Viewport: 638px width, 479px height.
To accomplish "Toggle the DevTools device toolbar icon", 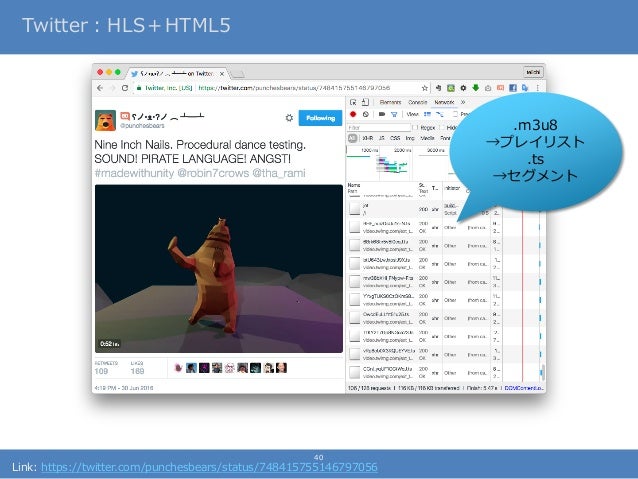I will click(365, 102).
